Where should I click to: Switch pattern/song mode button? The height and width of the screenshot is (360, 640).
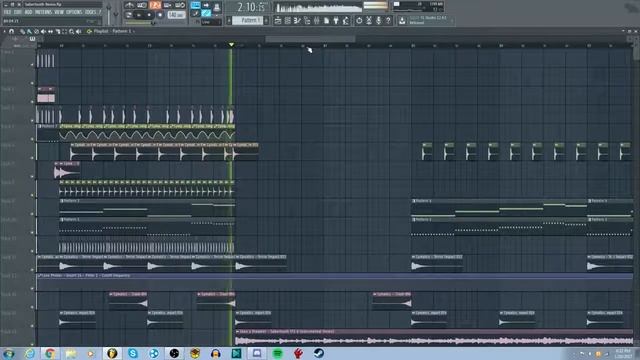129,15
